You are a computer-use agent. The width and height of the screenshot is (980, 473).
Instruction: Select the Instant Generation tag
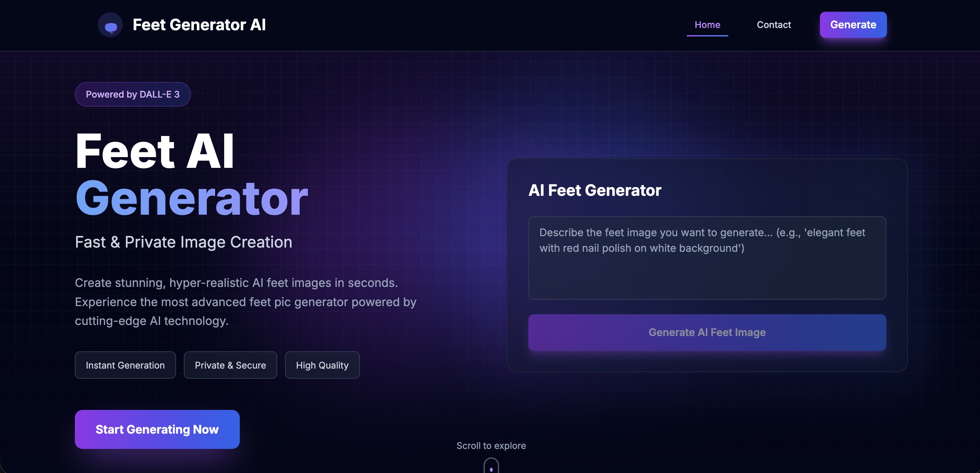(x=125, y=365)
